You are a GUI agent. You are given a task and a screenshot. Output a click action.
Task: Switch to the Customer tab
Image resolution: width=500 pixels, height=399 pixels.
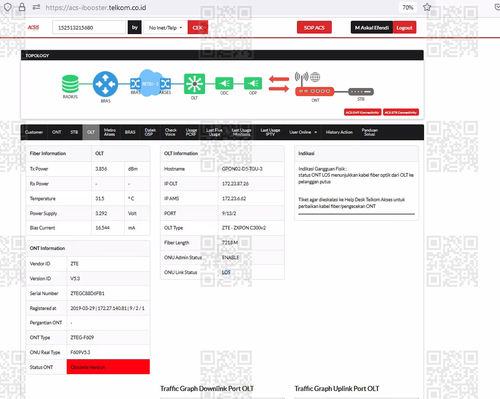[34, 132]
